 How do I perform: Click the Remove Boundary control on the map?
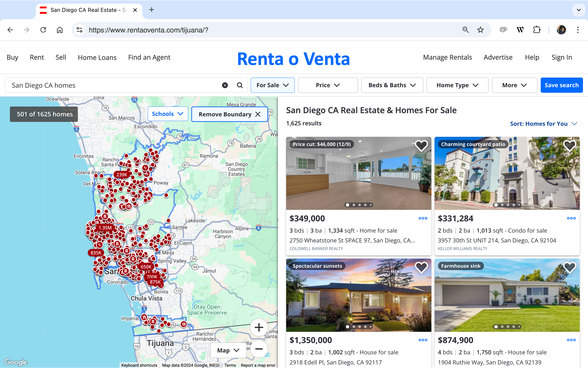coord(229,114)
